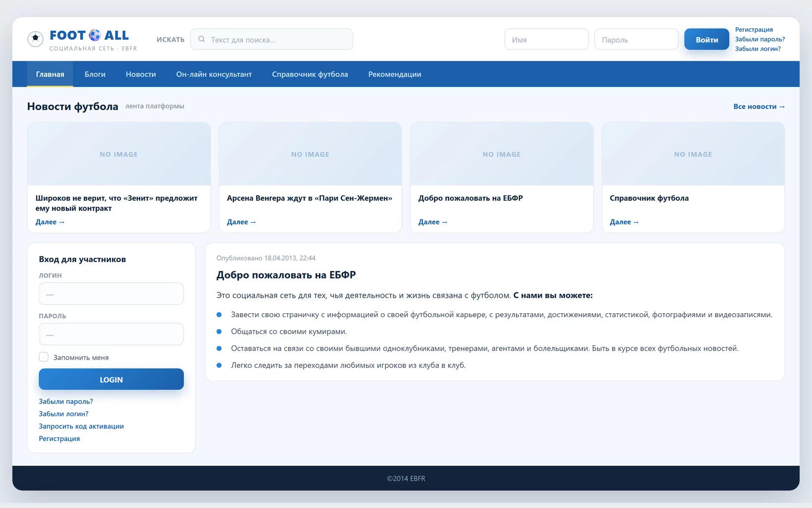
Task: Focus the ПАРОЛЬ input in sidebar
Action: 111,335
